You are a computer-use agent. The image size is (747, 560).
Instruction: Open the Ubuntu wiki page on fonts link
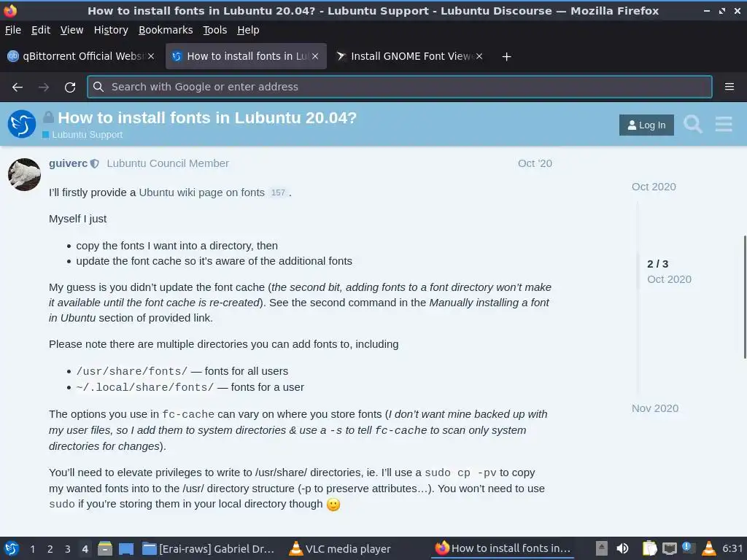coord(201,192)
